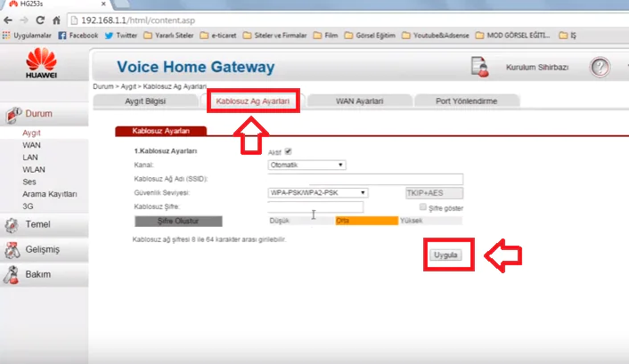
Task: Open Aygıt in the sidebar
Action: point(31,133)
